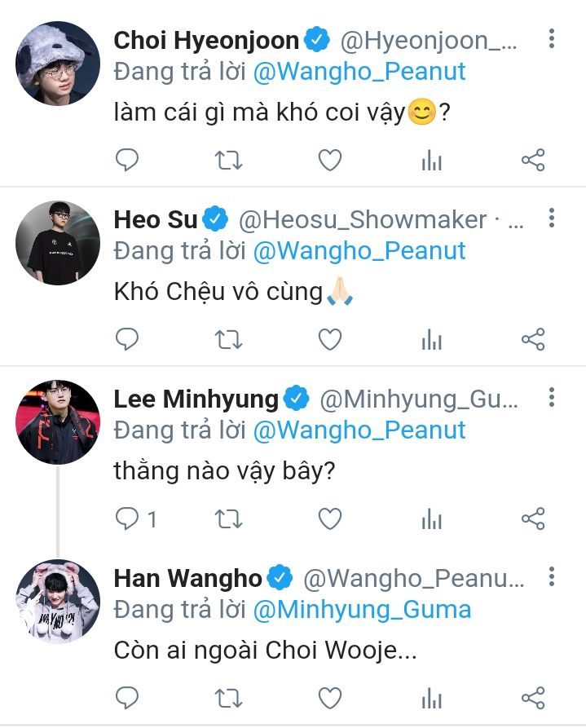Open more options on Heo Su's tweet
Viewport: 586px width, 728px height.
coord(552,218)
